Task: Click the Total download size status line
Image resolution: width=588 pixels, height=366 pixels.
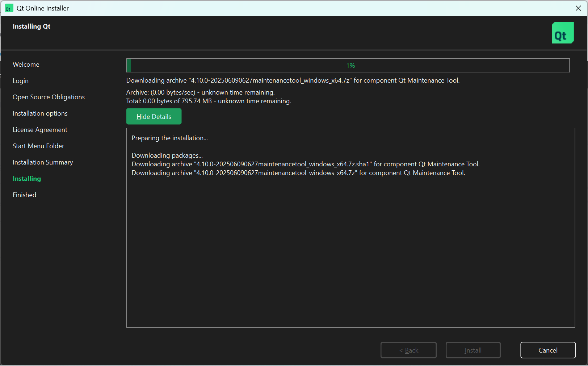Action: pos(209,101)
